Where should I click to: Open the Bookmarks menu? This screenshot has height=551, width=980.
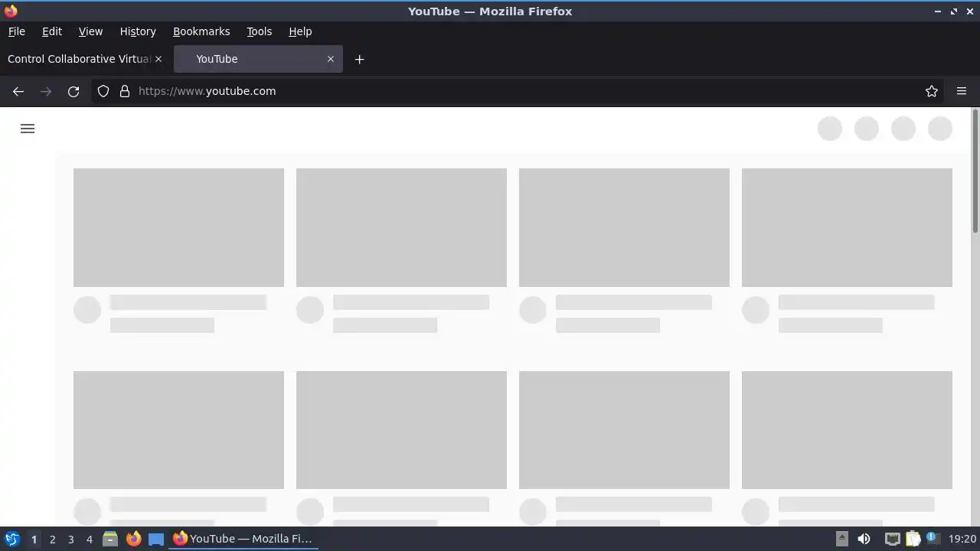click(x=201, y=31)
